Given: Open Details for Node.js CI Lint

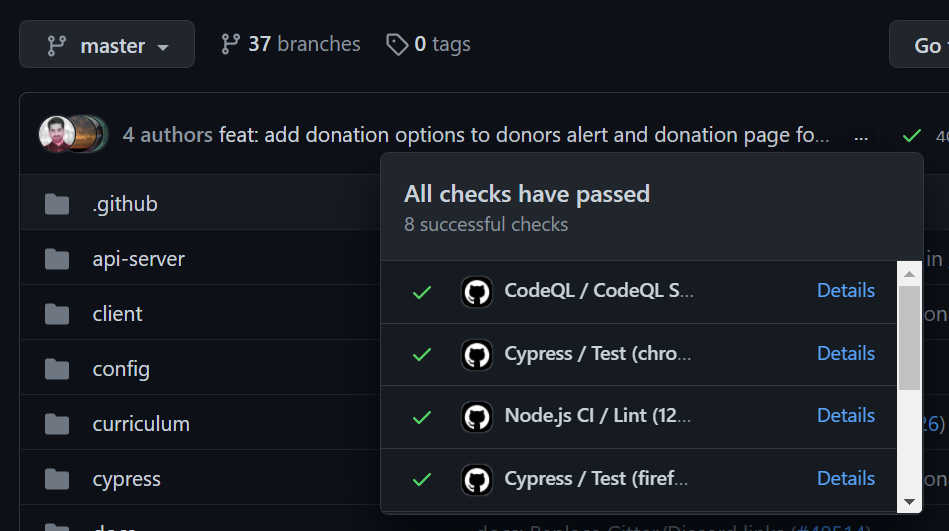Looking at the screenshot, I should coord(846,415).
